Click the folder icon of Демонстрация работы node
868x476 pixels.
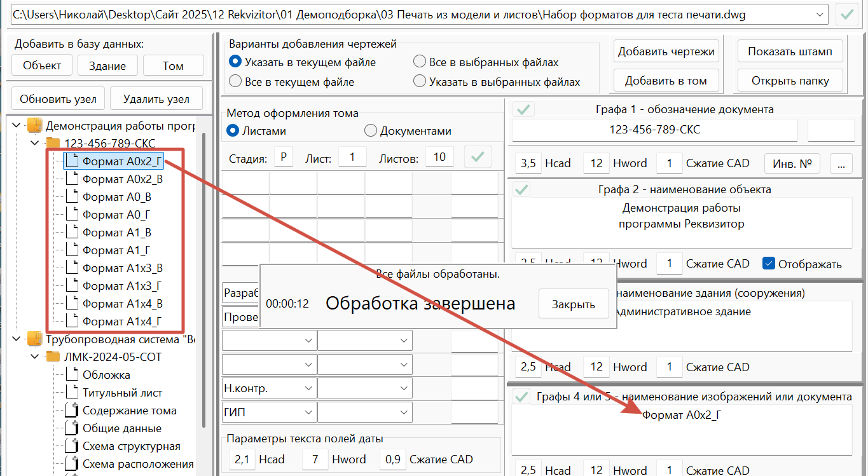[x=34, y=126]
